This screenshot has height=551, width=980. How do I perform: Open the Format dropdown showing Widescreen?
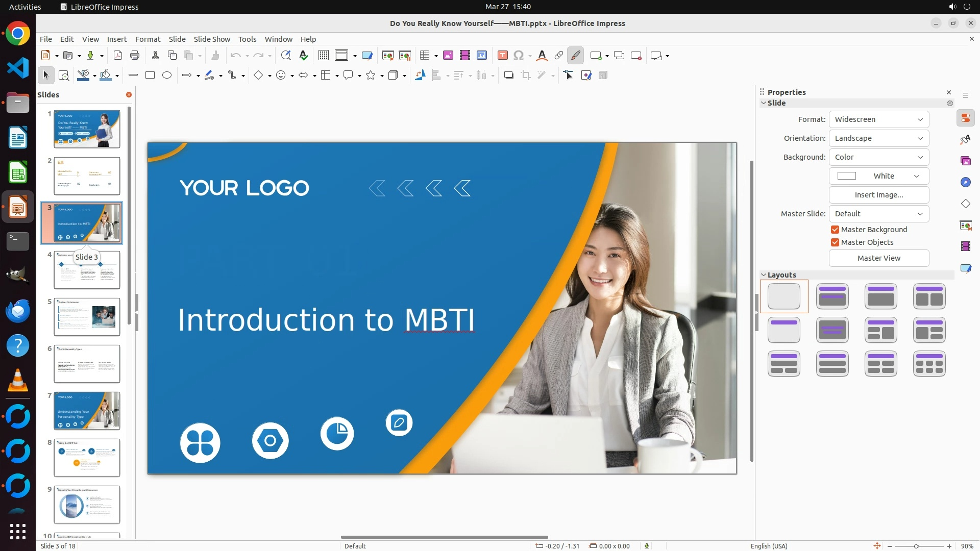click(x=878, y=119)
